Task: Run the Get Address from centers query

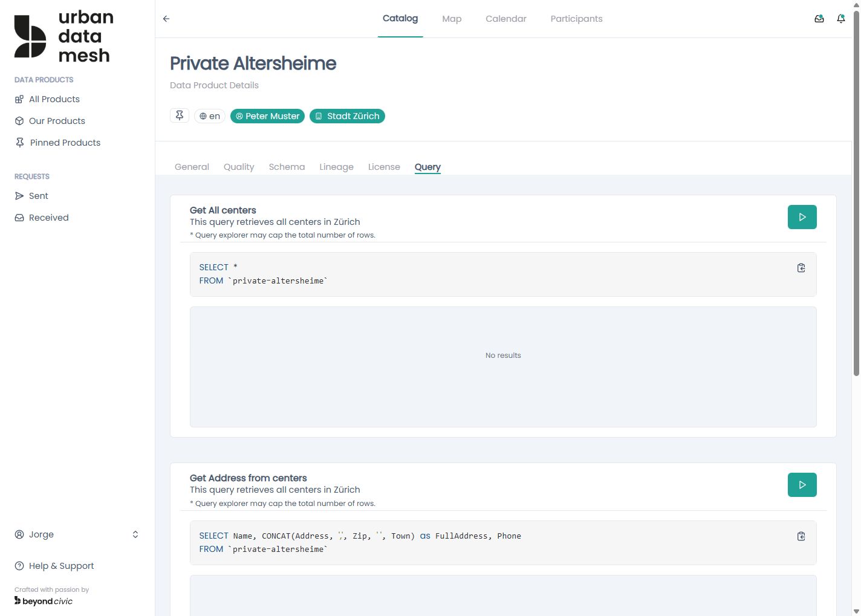Action: (x=802, y=485)
